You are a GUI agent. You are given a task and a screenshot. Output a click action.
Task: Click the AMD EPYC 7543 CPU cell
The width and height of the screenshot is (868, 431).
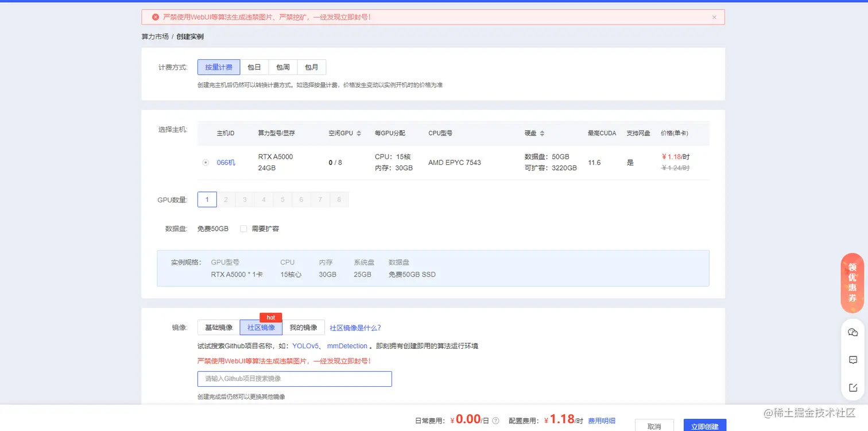(455, 163)
